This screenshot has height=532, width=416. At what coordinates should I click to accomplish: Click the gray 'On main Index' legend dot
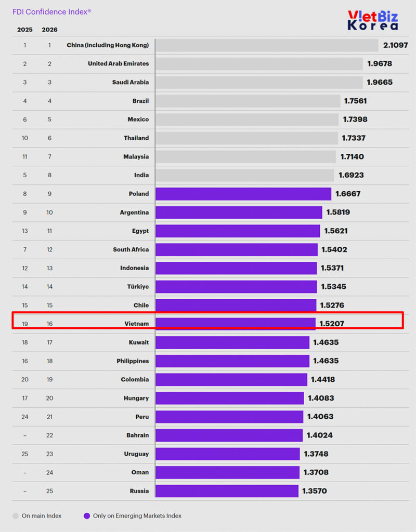16,516
